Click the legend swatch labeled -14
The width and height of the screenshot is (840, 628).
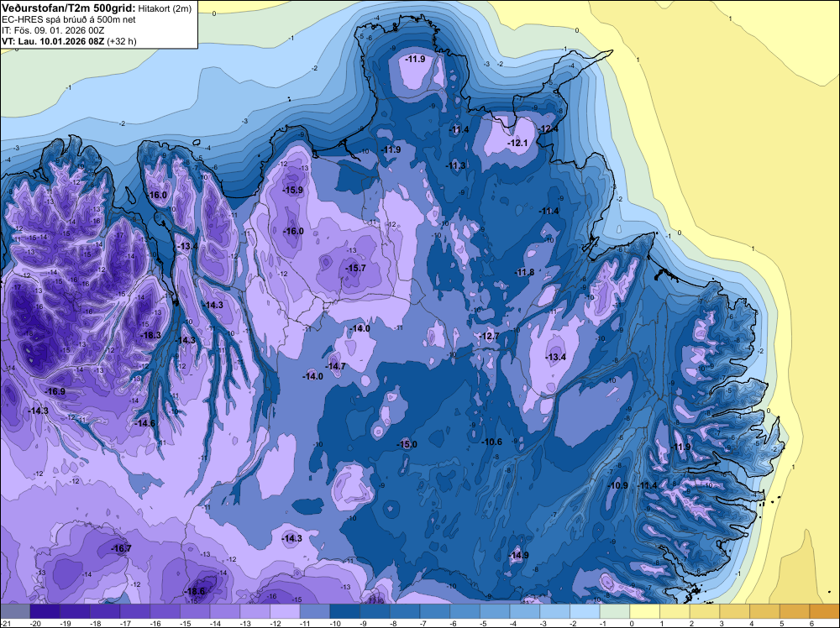[225, 611]
